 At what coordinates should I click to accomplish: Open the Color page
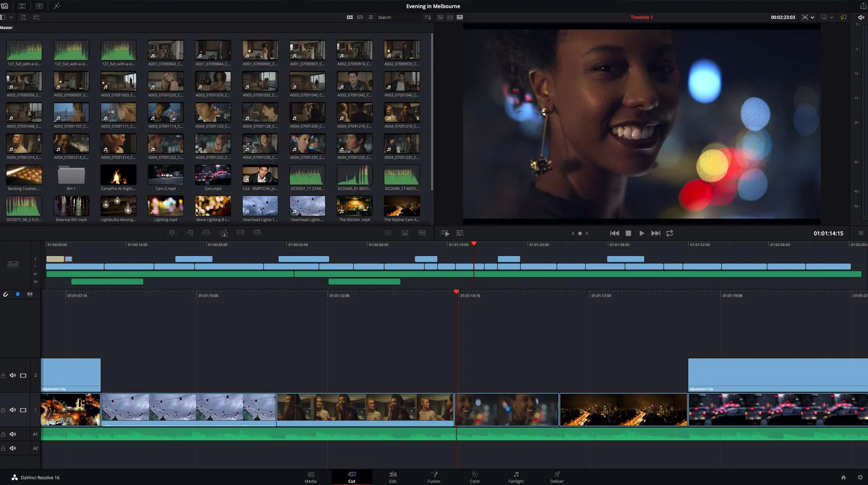pos(475,477)
